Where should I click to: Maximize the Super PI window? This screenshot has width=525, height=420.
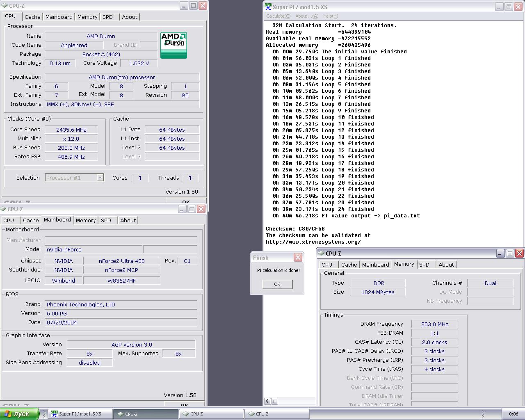tap(509, 7)
